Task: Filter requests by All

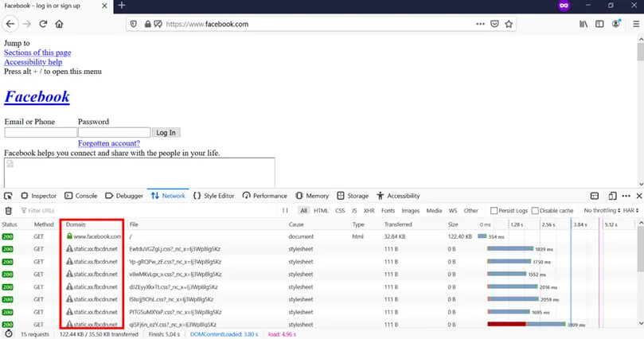Action: click(303, 211)
